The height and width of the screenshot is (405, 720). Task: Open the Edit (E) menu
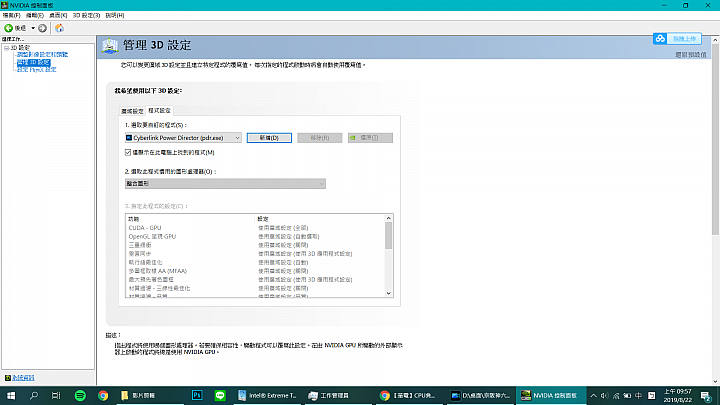tap(35, 15)
